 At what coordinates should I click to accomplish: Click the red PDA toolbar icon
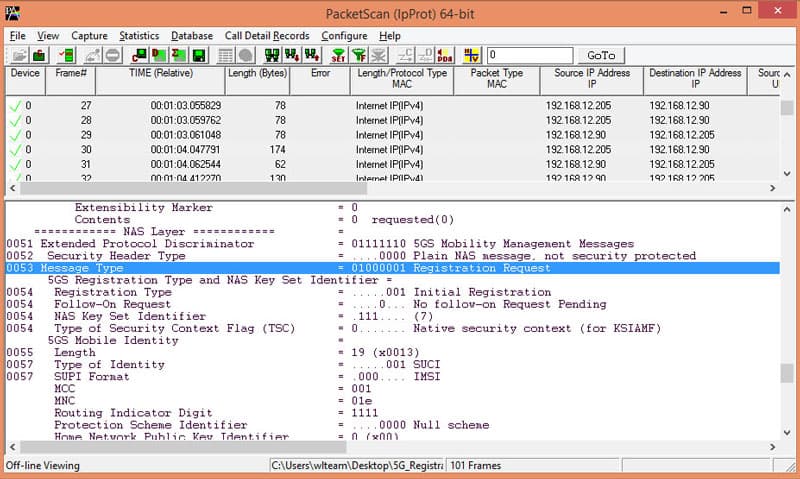(445, 55)
